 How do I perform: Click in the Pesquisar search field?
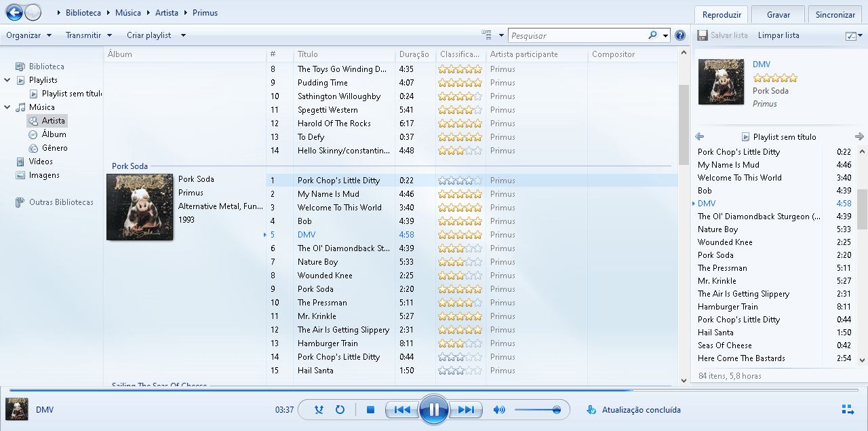coord(576,35)
